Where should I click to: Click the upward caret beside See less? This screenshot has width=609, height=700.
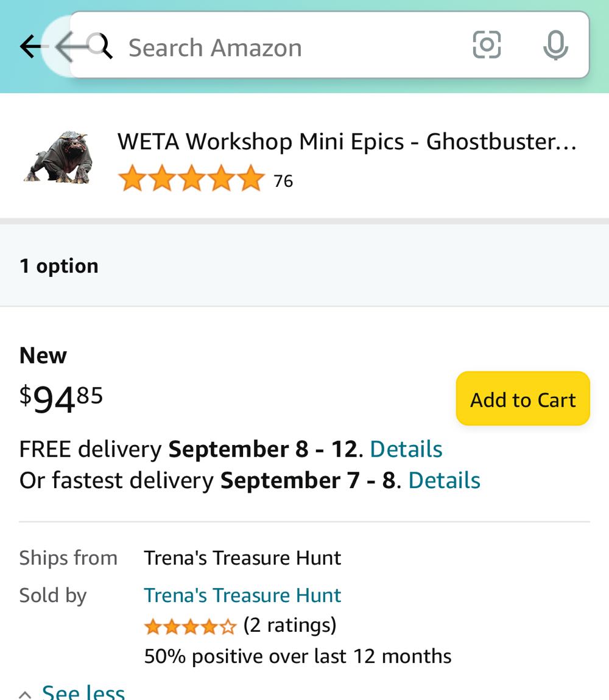click(24, 693)
